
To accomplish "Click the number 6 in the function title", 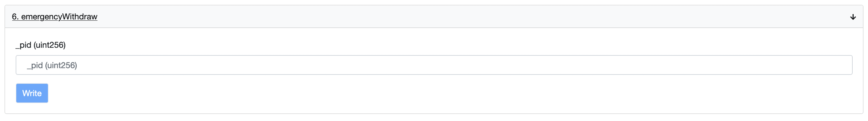I will [14, 17].
